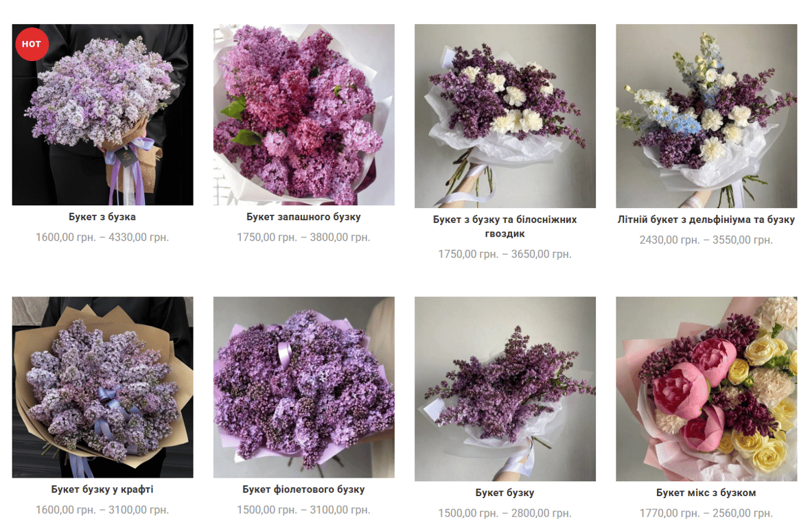Open the kraft-wrapped lilac bouquet photo
The image size is (812, 527).
pos(102,387)
